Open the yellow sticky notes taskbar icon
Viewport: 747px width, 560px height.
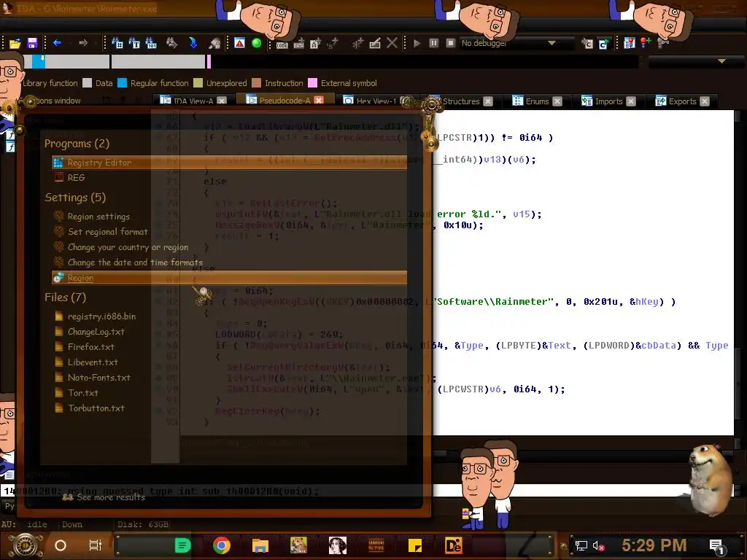[414, 545]
